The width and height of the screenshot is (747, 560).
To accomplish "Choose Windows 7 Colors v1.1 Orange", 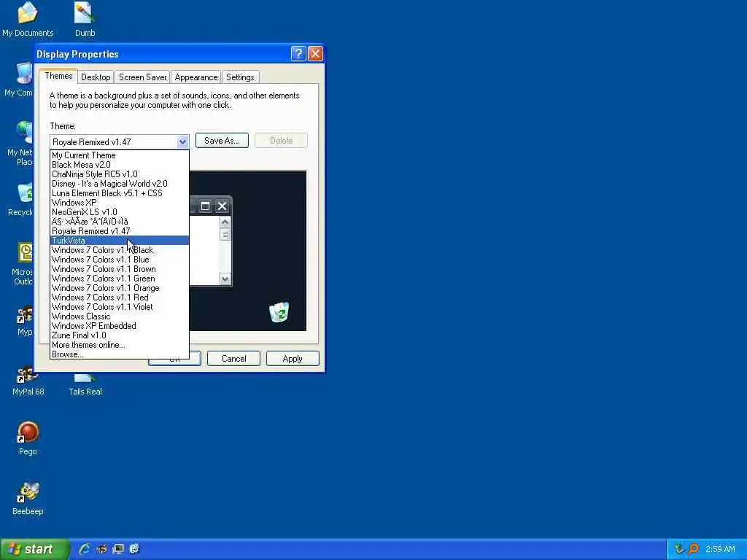I will [119, 288].
